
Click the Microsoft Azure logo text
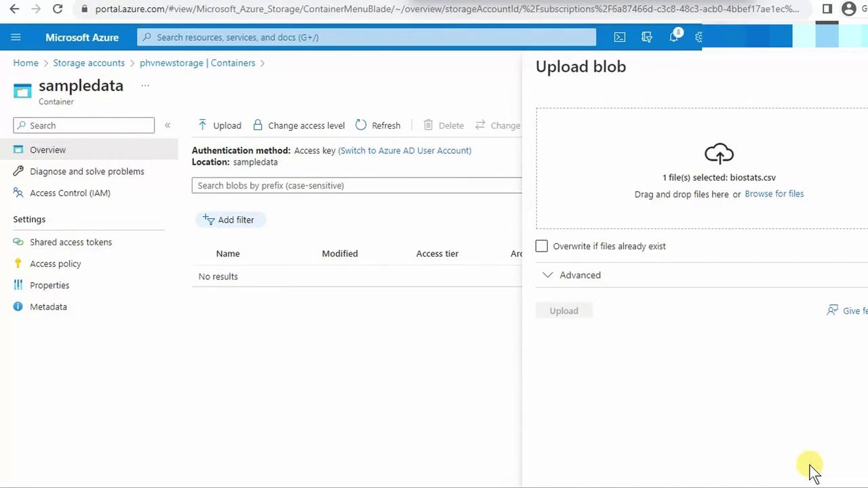click(x=82, y=37)
